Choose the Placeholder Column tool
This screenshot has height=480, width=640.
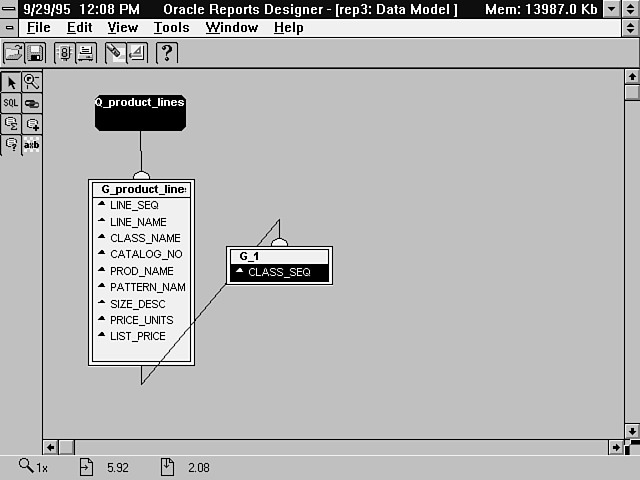[12, 145]
